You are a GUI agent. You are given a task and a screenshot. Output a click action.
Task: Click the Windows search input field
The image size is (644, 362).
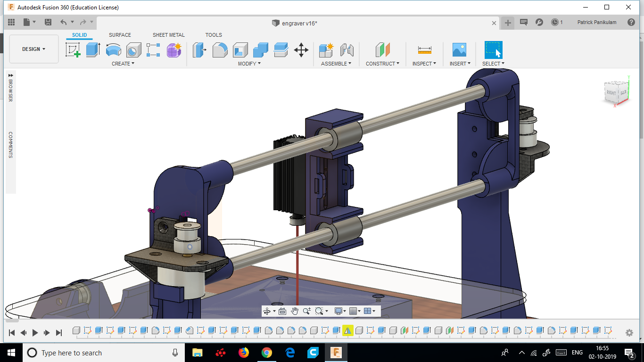pos(94,353)
